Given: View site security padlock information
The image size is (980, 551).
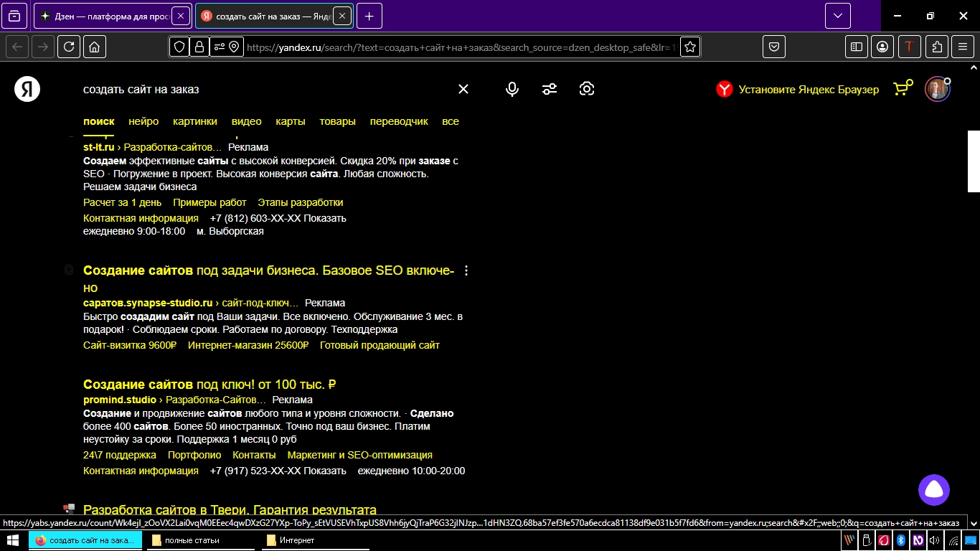Looking at the screenshot, I should [x=199, y=47].
